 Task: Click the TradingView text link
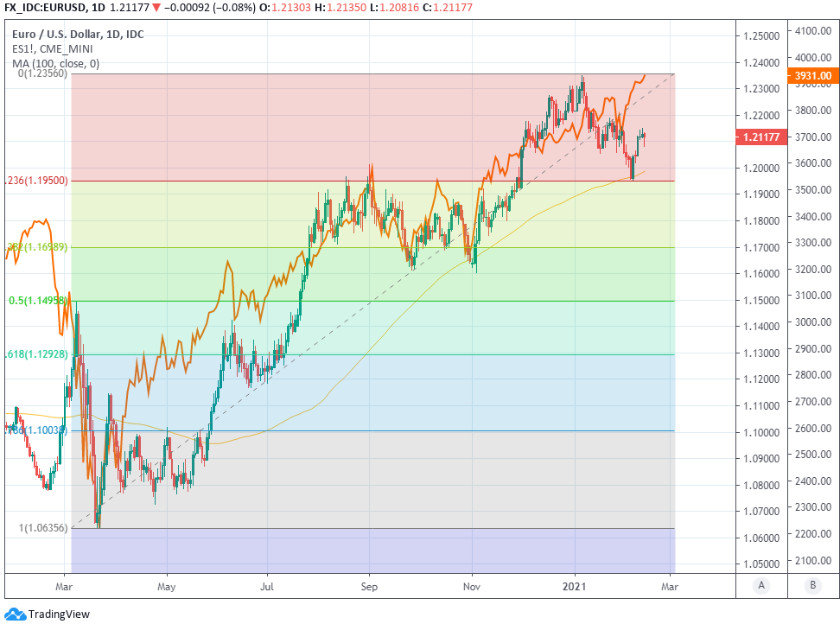(x=59, y=614)
